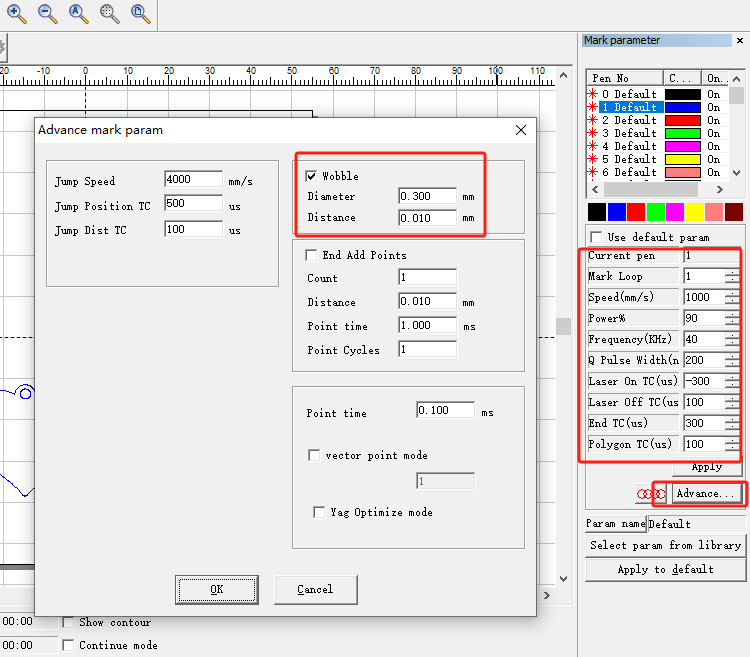Screen dimensions: 750x657
Task: Tick the Yag Optimize mode checkbox
Action: (319, 512)
